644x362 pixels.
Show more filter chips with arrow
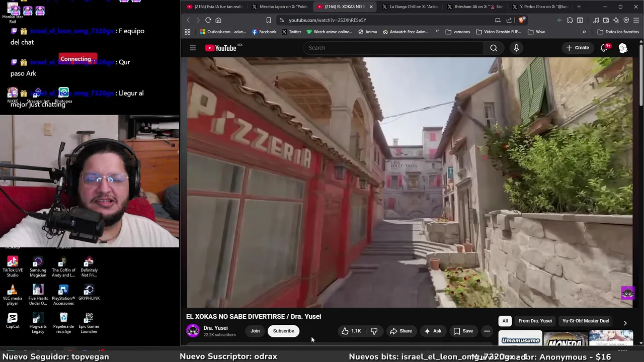tap(625, 323)
